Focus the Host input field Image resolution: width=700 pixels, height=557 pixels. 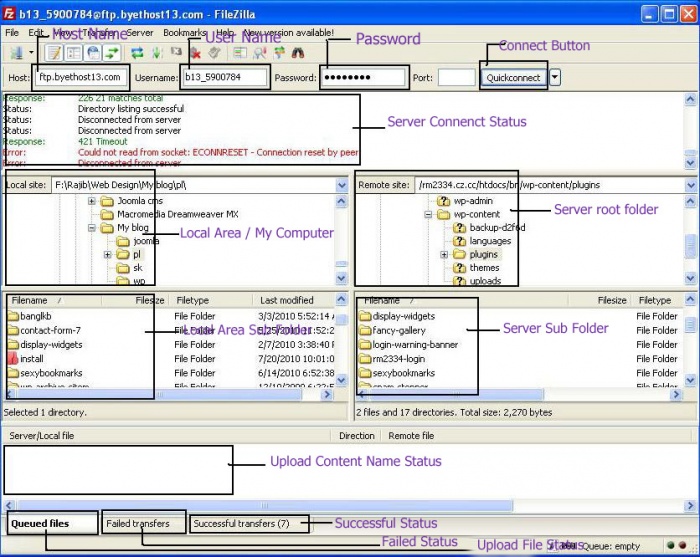[81, 77]
